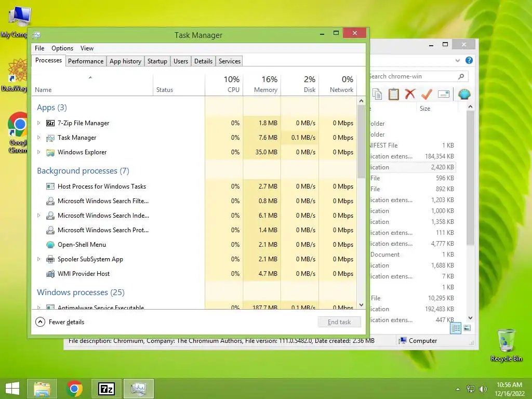The height and width of the screenshot is (399, 532).
Task: Open File Explorer from taskbar
Action: [x=42, y=389]
